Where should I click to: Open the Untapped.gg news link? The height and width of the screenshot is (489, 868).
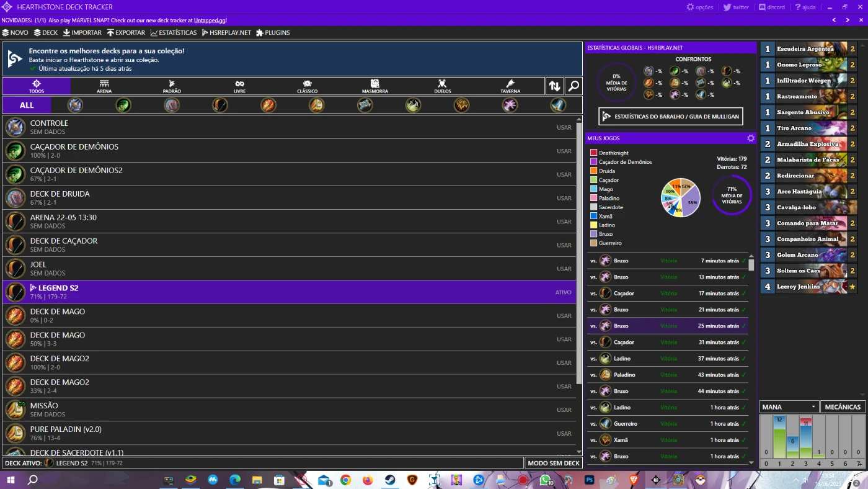pos(211,20)
